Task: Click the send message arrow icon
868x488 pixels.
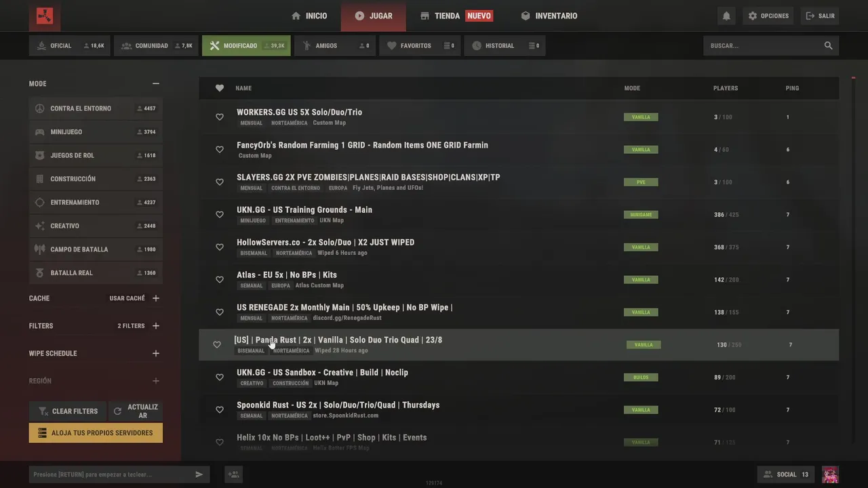Action: coord(199,474)
